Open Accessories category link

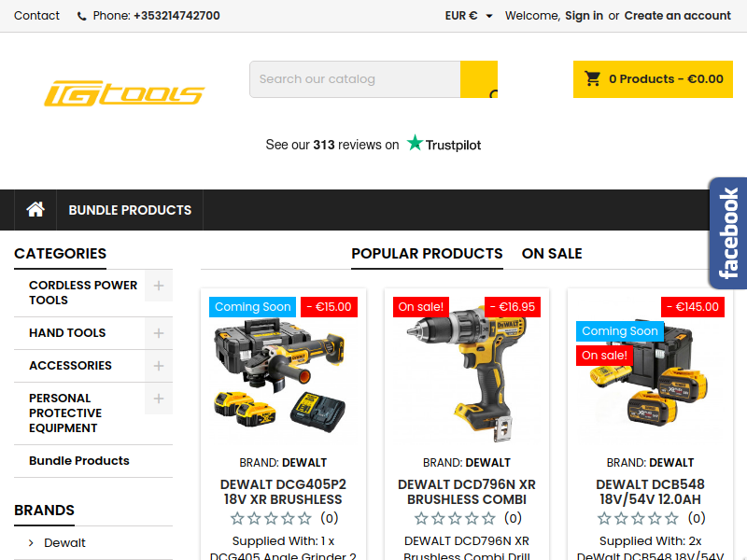pyautogui.click(x=70, y=366)
